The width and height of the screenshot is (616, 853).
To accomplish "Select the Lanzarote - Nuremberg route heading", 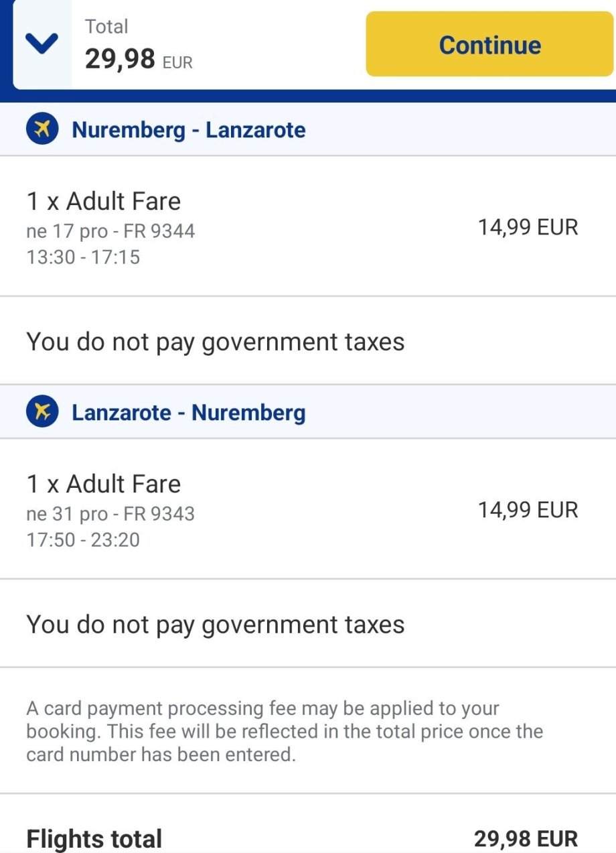I will [188, 412].
